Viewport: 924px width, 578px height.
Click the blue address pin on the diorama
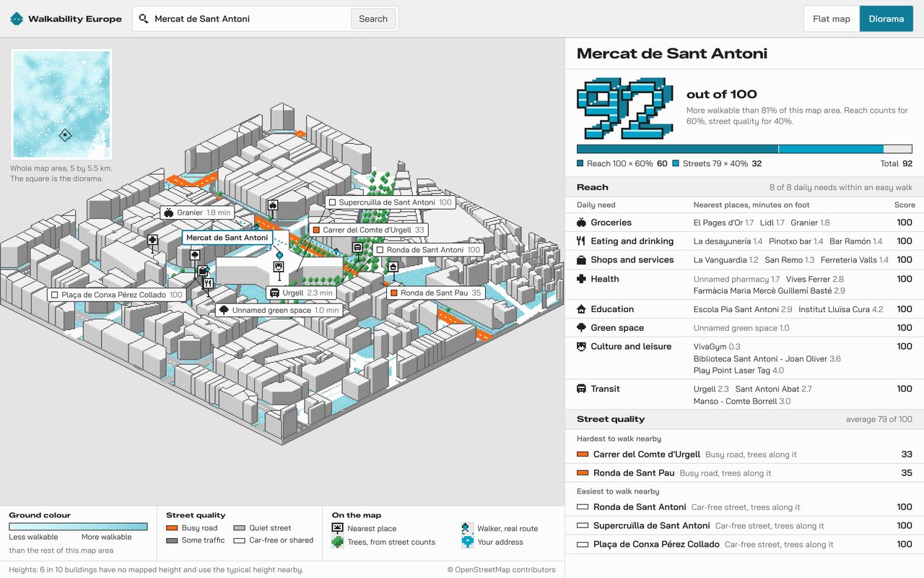pyautogui.click(x=279, y=254)
